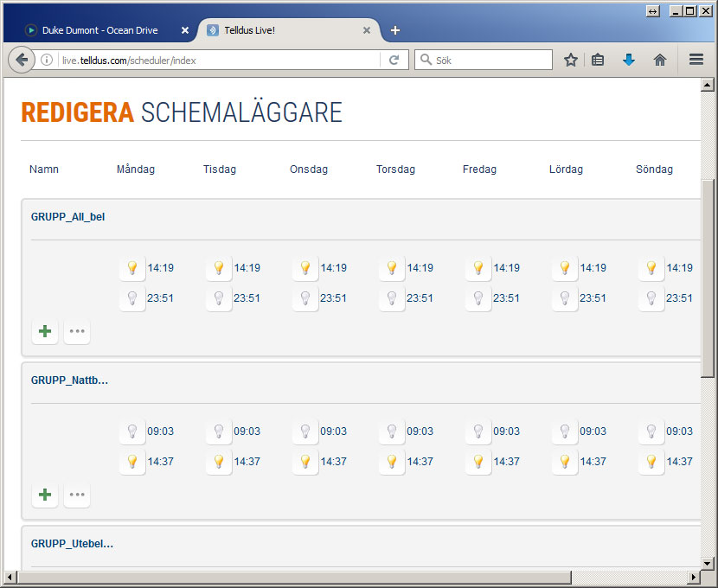Close the Telldus Live! tab
Image resolution: width=718 pixels, height=588 pixels.
click(x=367, y=30)
